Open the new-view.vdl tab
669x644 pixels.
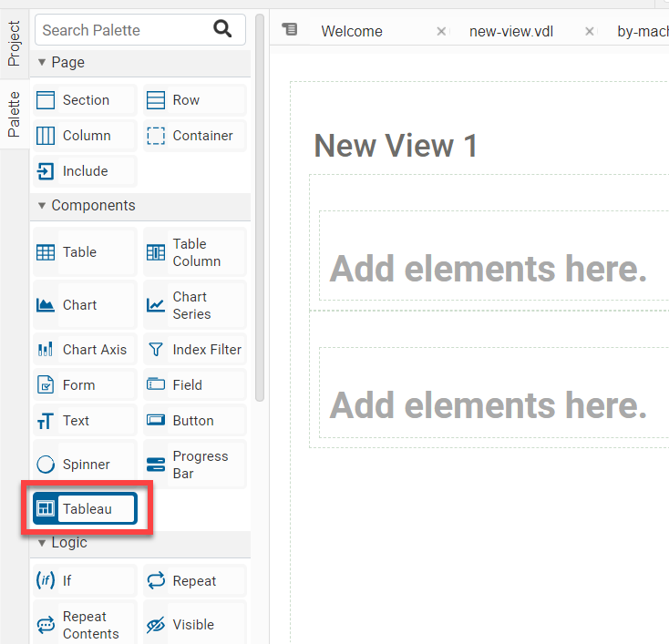511,31
